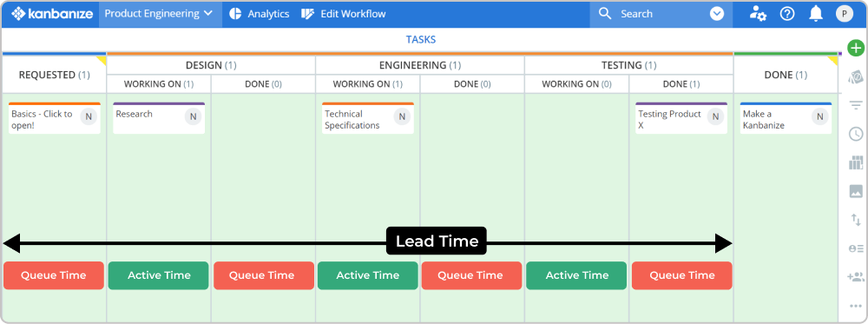Image resolution: width=868 pixels, height=324 pixels.
Task: Open the Analytics tab
Action: pyautogui.click(x=260, y=14)
